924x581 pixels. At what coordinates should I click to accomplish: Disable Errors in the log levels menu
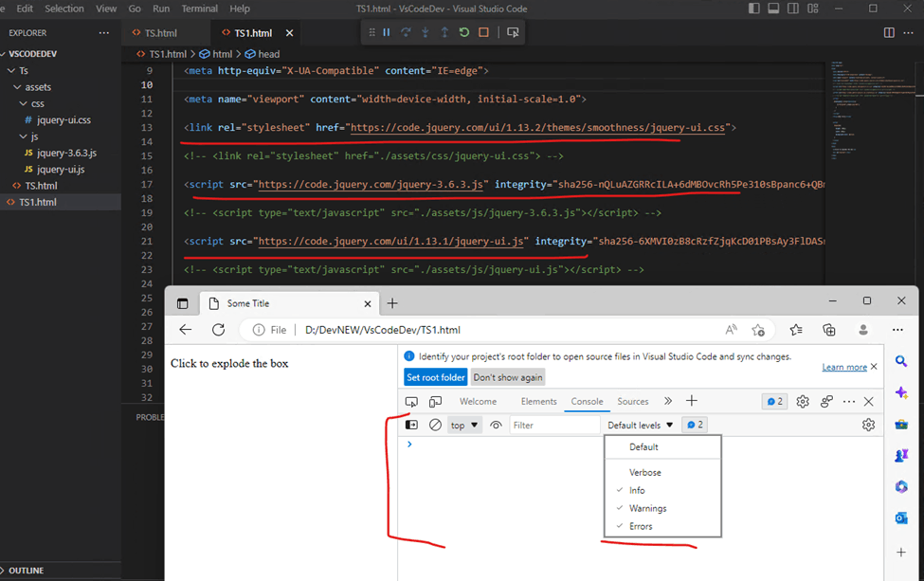(x=640, y=525)
